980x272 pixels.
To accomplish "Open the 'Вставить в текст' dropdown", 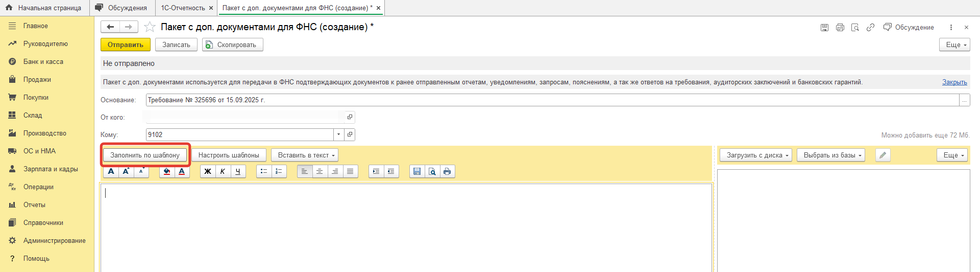I will click(x=305, y=155).
